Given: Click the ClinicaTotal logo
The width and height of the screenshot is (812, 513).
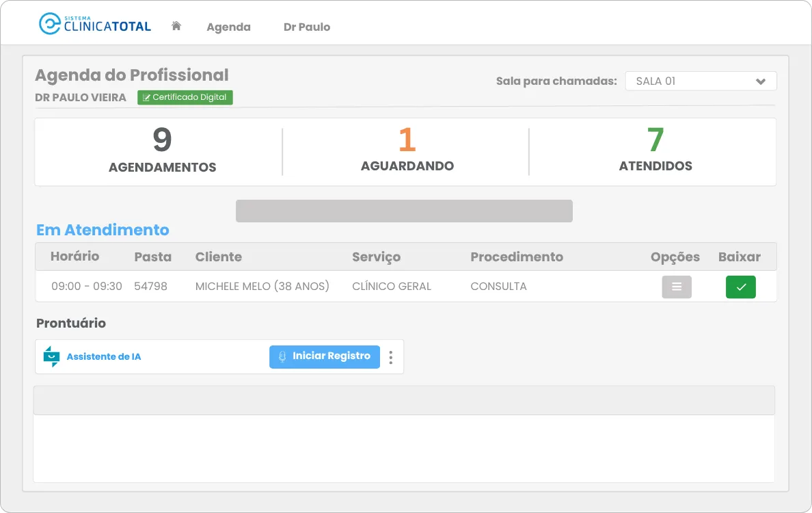Looking at the screenshot, I should [x=95, y=24].
